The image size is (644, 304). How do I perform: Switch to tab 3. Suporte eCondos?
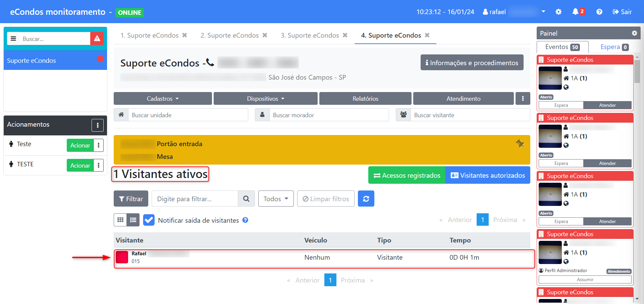(x=310, y=35)
